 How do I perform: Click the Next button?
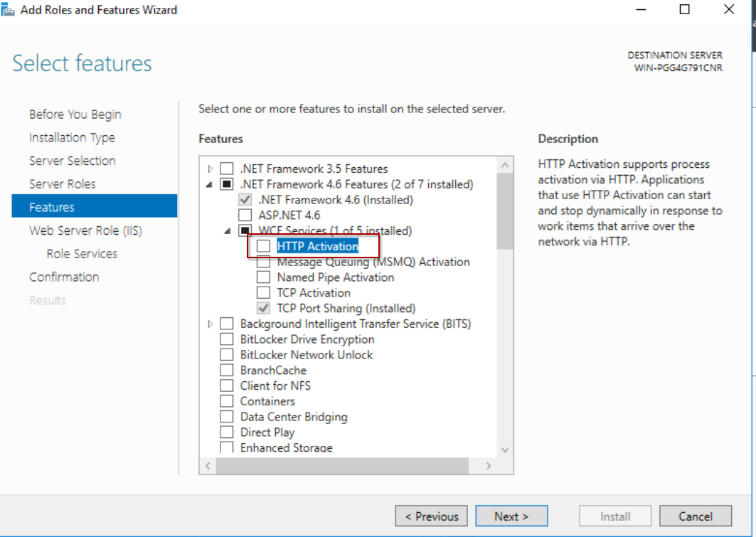coord(511,516)
